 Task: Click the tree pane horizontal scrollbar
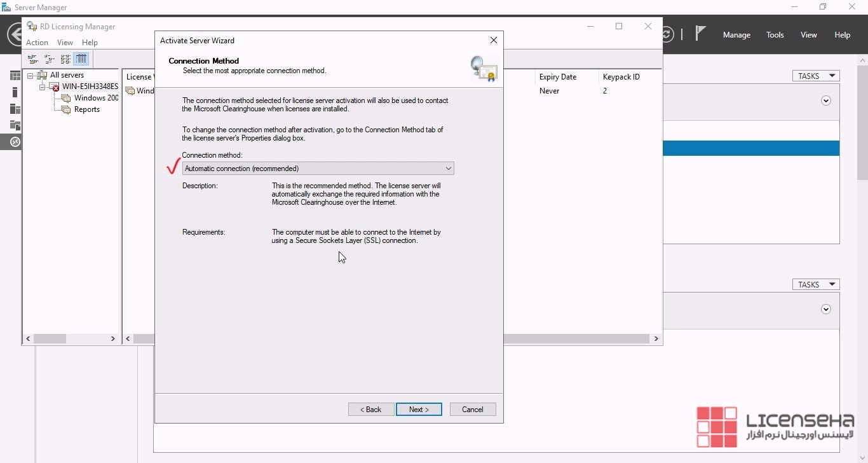coord(70,339)
